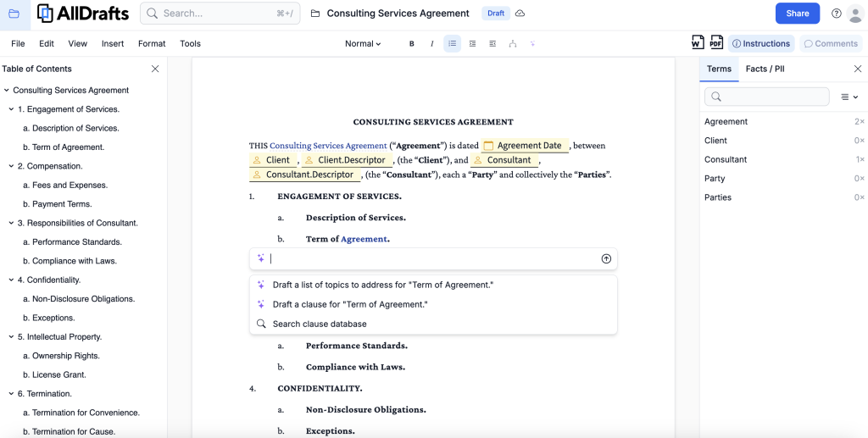Export document as Word file
Viewport: 868px width, 438px height.
click(x=698, y=43)
